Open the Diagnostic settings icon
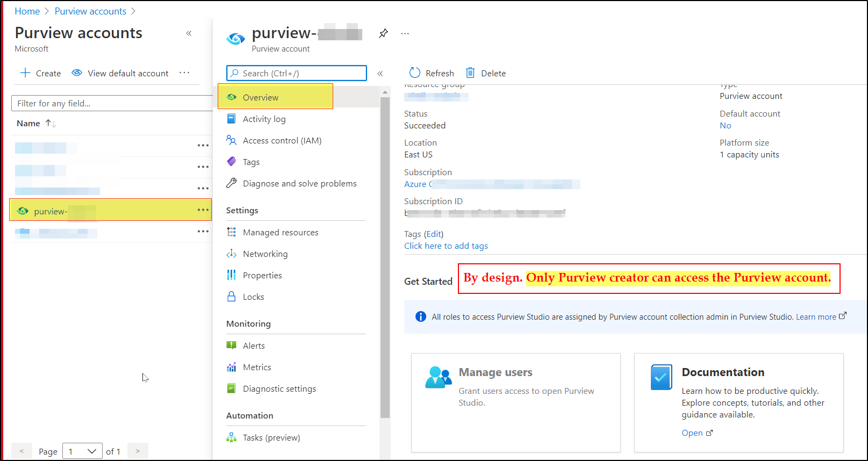This screenshot has height=461, width=868. [x=232, y=388]
